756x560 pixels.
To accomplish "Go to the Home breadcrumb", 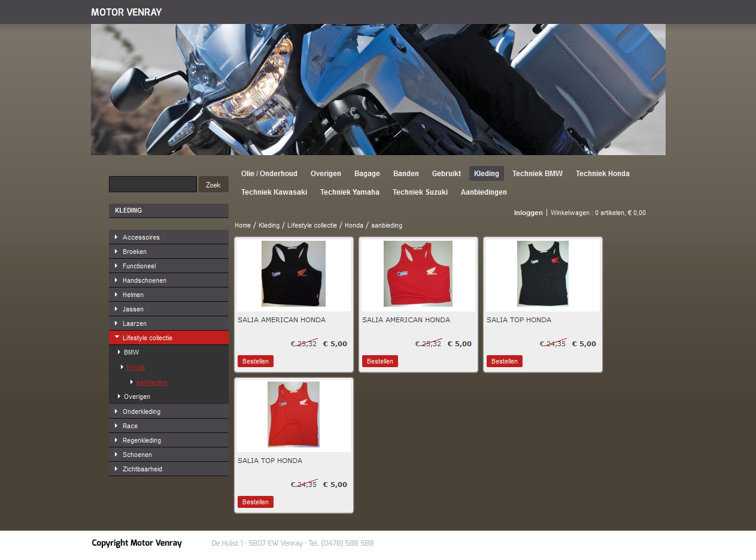I will click(x=242, y=226).
